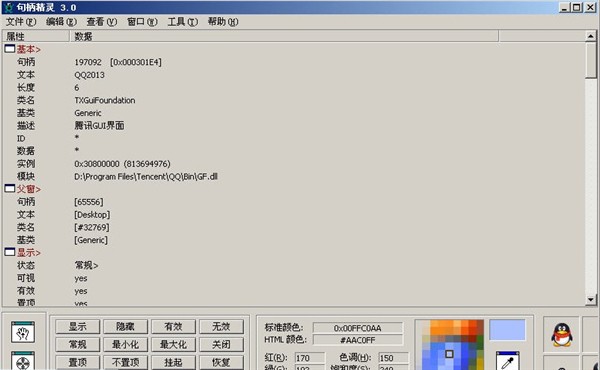Click the 有效 button
Image resolution: width=600 pixels, height=370 pixels.
coord(173,327)
